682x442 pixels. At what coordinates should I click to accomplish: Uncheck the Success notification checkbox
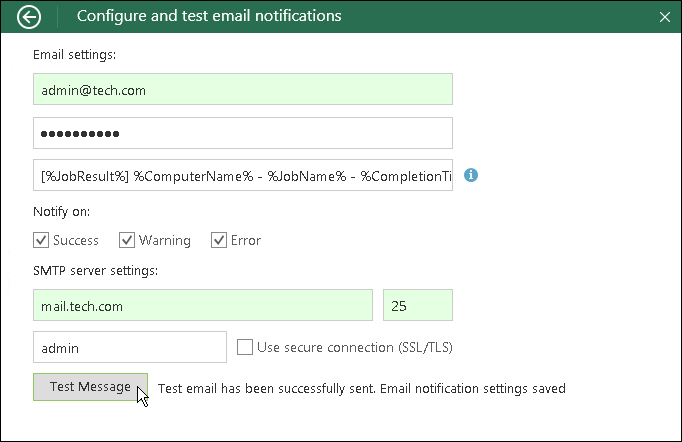click(41, 240)
